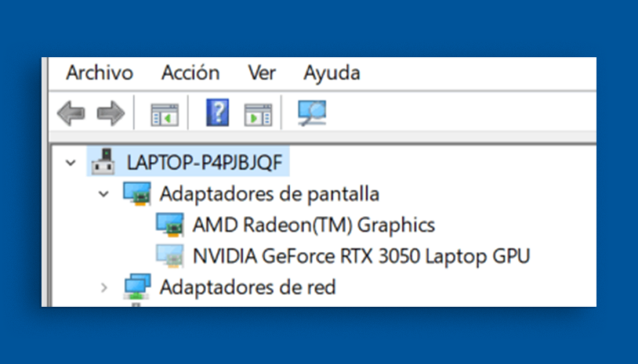638x364 pixels.
Task: Click the computer icon beside LAPTOP-P4PJBJQF
Action: [105, 161]
